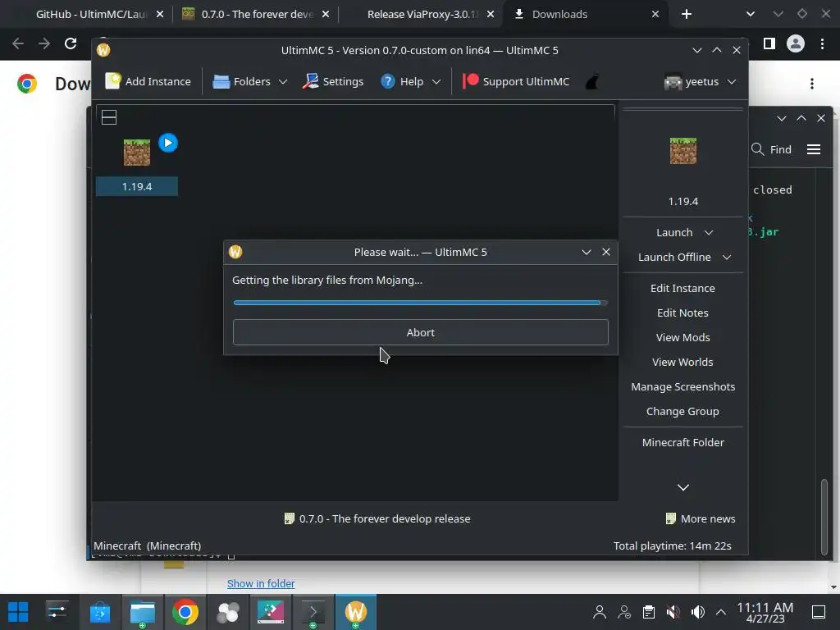Click the grass block icon in side panel

tap(683, 151)
